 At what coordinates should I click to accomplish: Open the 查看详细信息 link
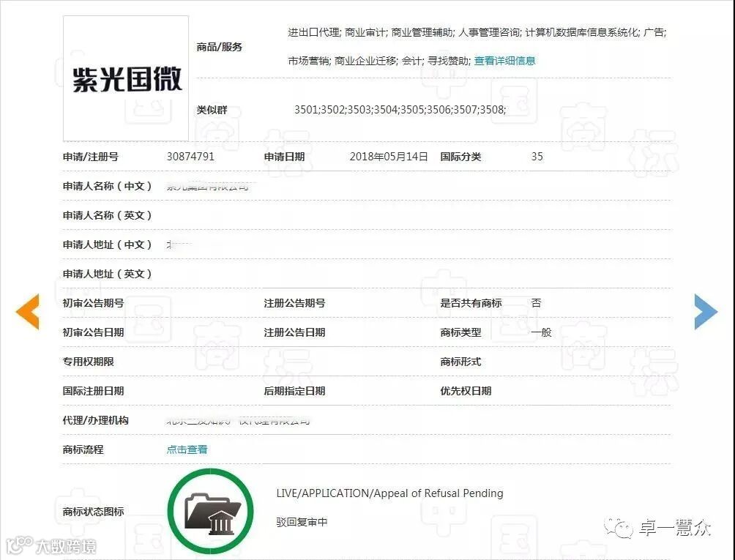pyautogui.click(x=505, y=61)
